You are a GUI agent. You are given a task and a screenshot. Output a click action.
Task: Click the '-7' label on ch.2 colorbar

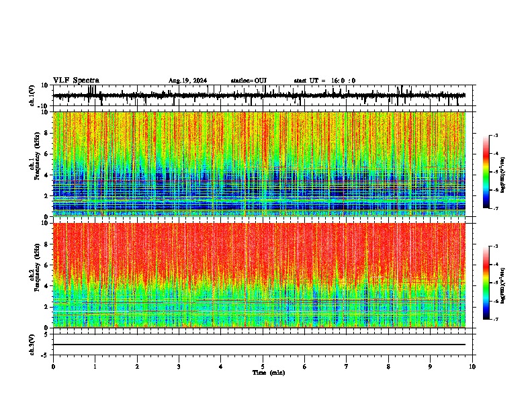coord(496,319)
